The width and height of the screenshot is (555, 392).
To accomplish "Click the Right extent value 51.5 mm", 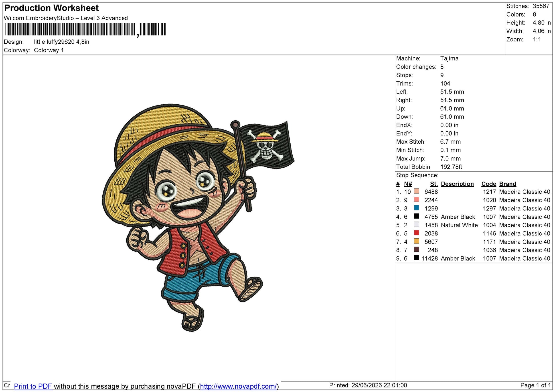I will (x=452, y=100).
